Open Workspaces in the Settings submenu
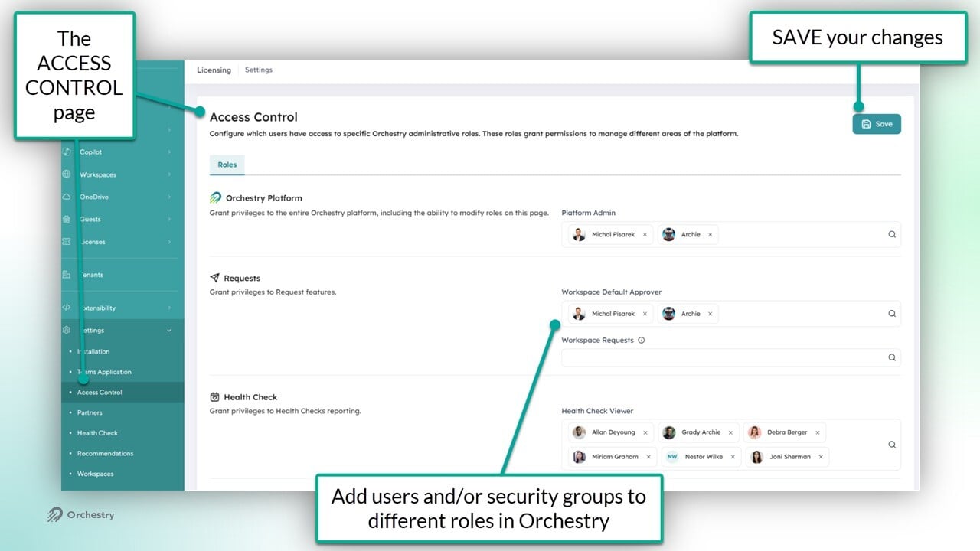 point(95,474)
